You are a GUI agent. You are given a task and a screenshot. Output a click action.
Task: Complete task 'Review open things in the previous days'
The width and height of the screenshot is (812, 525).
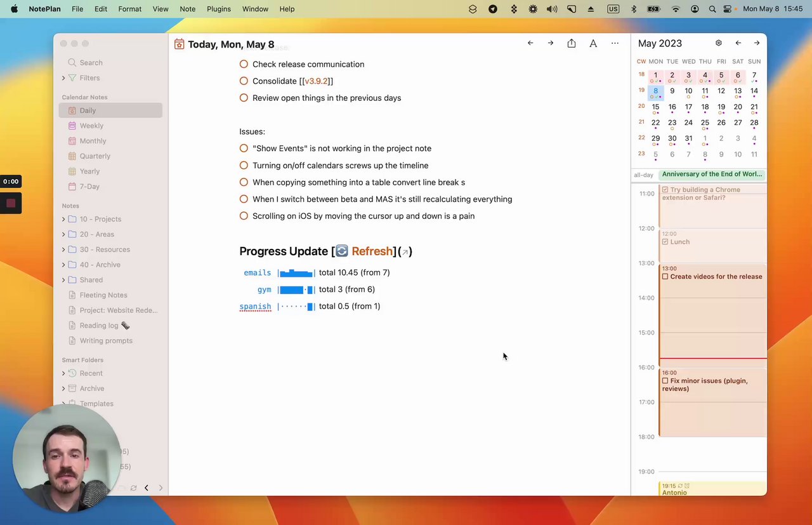244,98
